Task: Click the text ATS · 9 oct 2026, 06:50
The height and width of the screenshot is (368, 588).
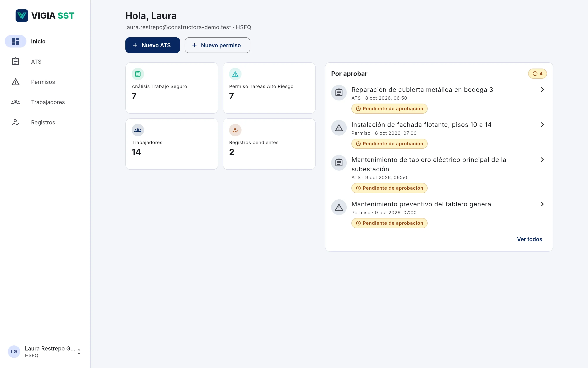Action: click(379, 177)
